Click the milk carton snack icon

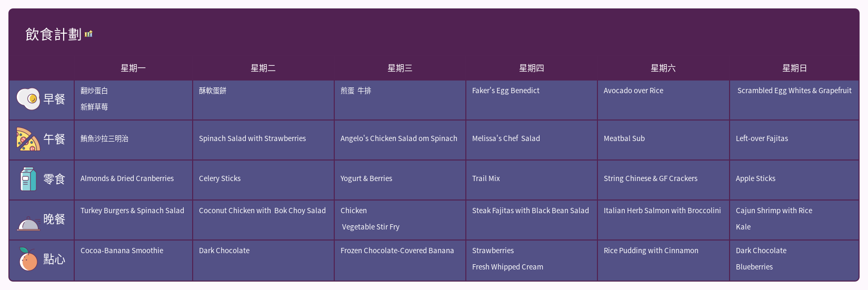[x=28, y=179]
